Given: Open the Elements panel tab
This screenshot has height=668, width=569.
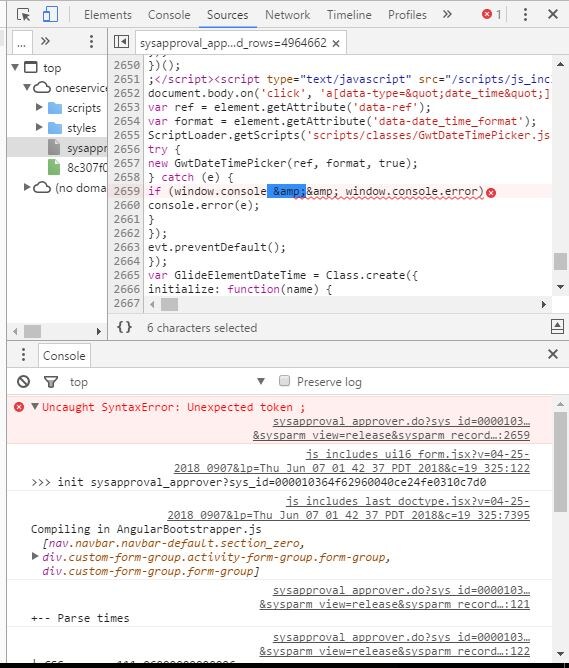Looking at the screenshot, I should tap(108, 14).
